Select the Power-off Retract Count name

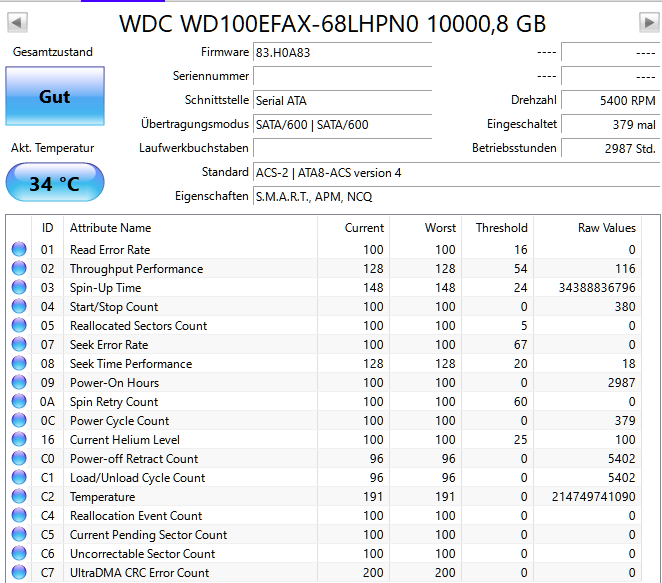click(x=134, y=459)
